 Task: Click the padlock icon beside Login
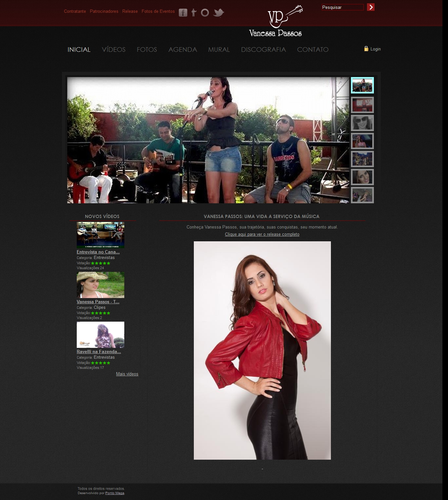(x=366, y=49)
